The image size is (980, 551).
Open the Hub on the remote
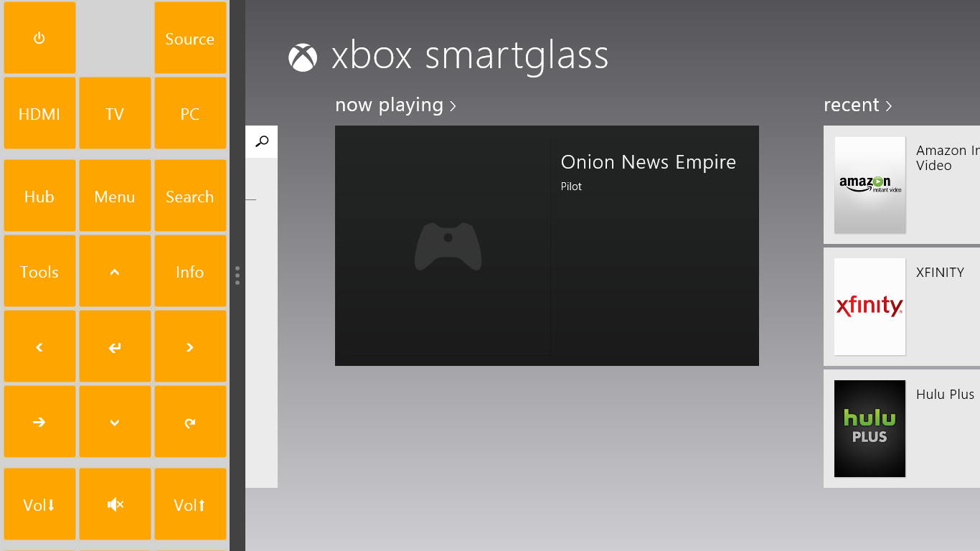point(39,196)
